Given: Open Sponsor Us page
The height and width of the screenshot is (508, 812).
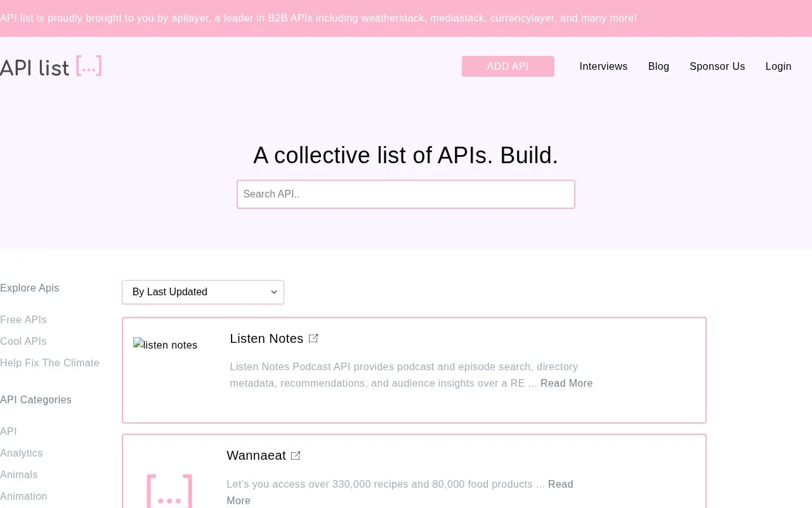Looking at the screenshot, I should point(717,66).
